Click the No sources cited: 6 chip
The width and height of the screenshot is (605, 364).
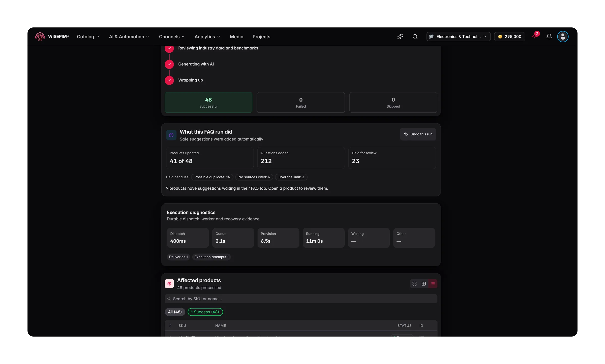pos(254,177)
